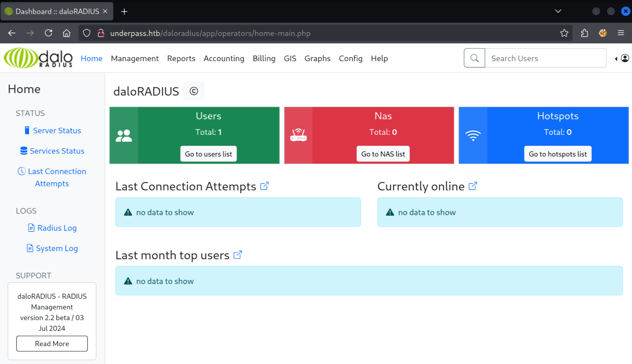Click the version 2.2 beta support text
The height and width of the screenshot is (364, 632).
pos(52,323)
